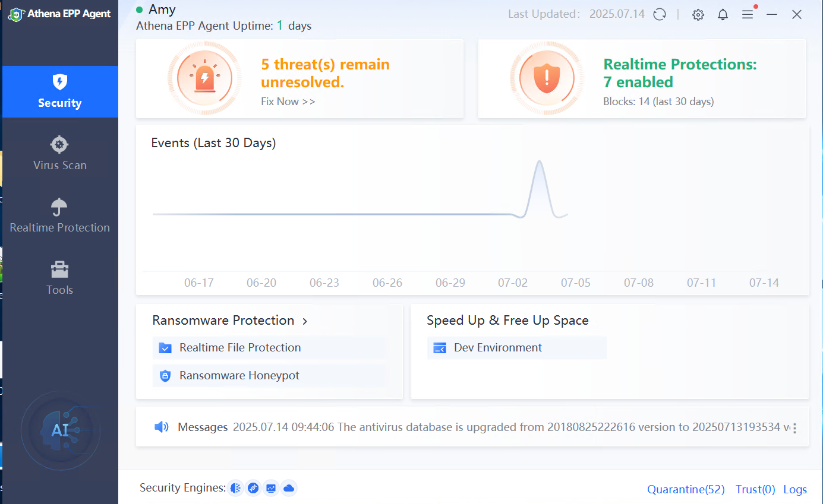Click the 'Last Updated: 2025.07.14' text
Viewport: 823px width, 504px height.
[x=576, y=14]
